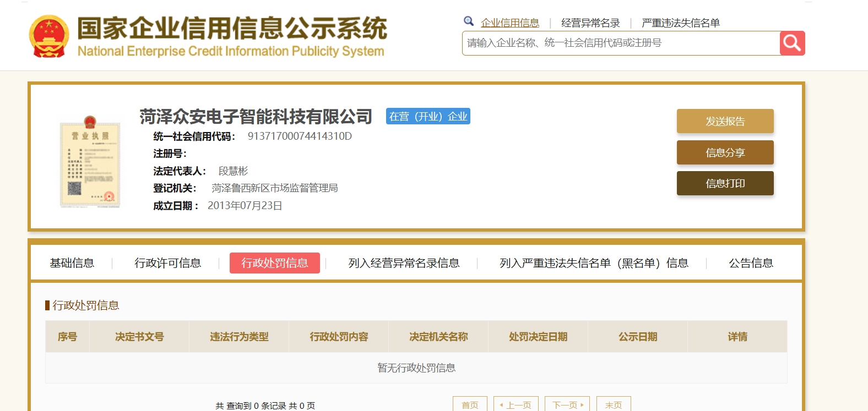Select the 行政处罚信息 tab
Screen dimensions: 868x411
(275, 263)
